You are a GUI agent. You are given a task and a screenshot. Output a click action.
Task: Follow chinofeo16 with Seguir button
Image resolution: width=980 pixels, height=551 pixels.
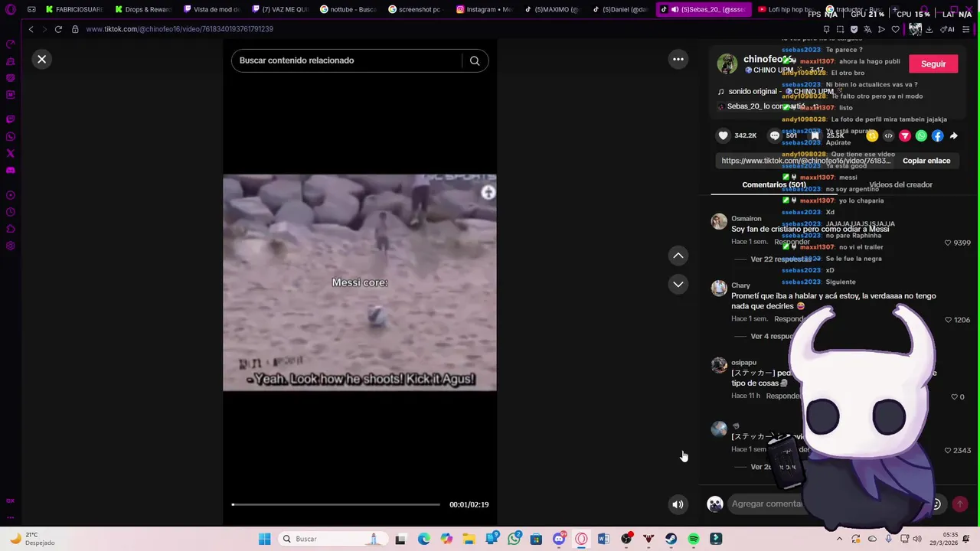(x=933, y=64)
